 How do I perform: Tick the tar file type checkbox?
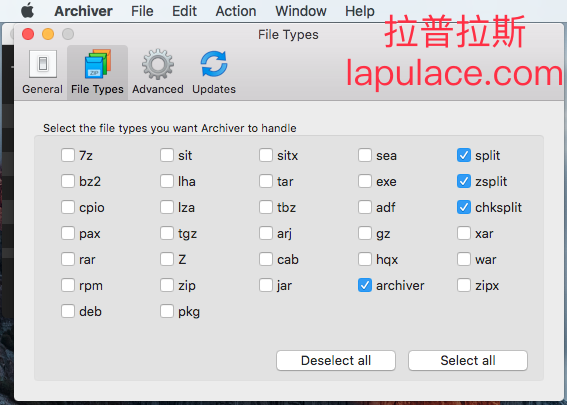[x=266, y=181]
